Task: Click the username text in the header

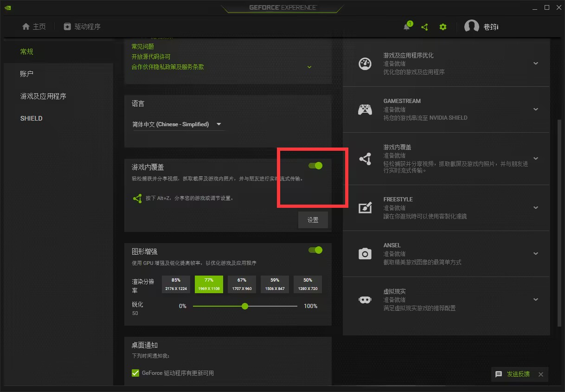Action: click(x=491, y=27)
